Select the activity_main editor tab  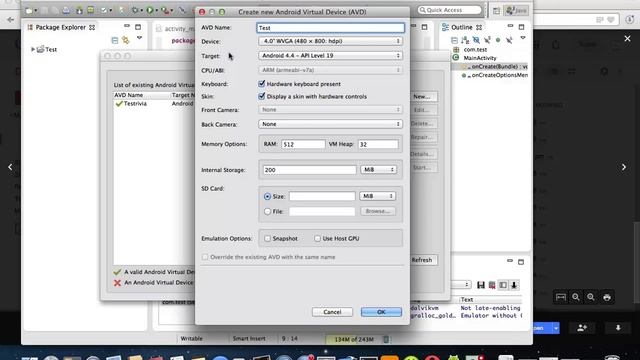tap(176, 29)
